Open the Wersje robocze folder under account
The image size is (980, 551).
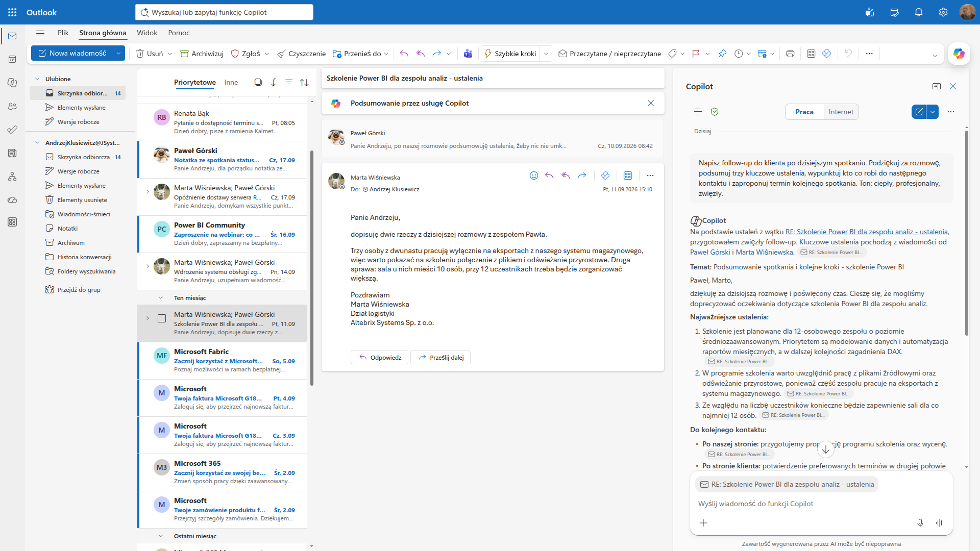pos(79,171)
